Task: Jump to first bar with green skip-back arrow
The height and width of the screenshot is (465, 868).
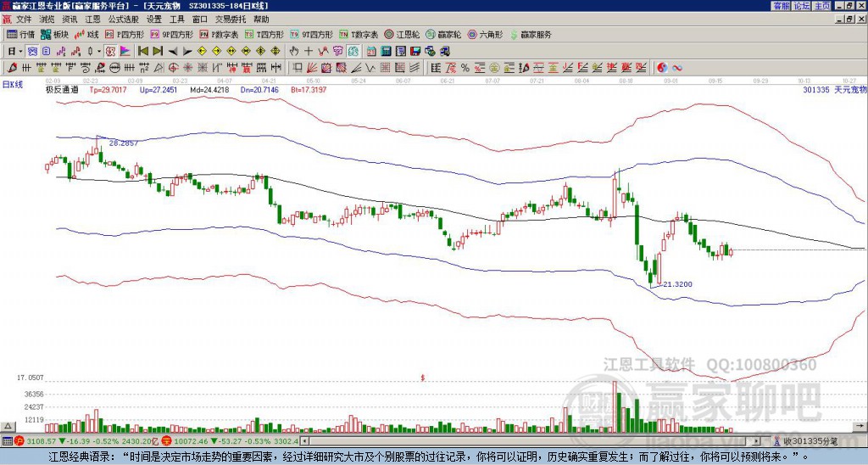Action: tap(143, 52)
